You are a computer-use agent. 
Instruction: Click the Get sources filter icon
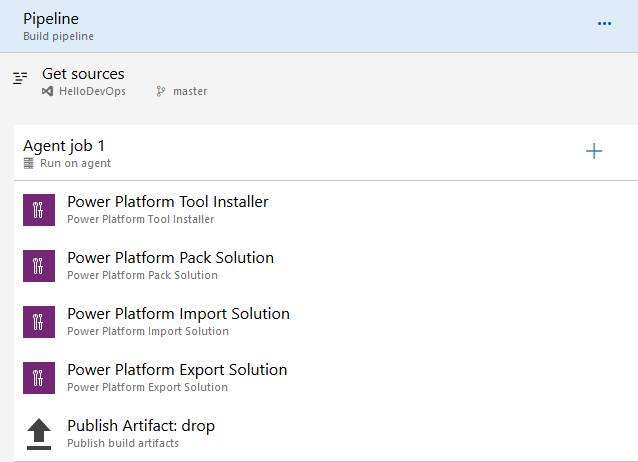20,78
